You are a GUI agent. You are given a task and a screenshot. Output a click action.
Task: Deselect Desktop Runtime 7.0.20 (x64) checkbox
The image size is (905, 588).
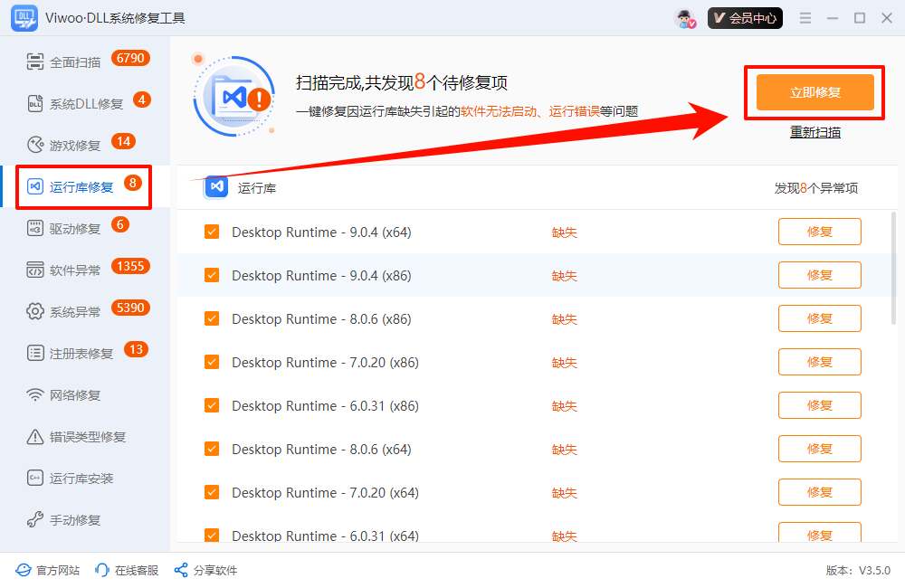212,492
